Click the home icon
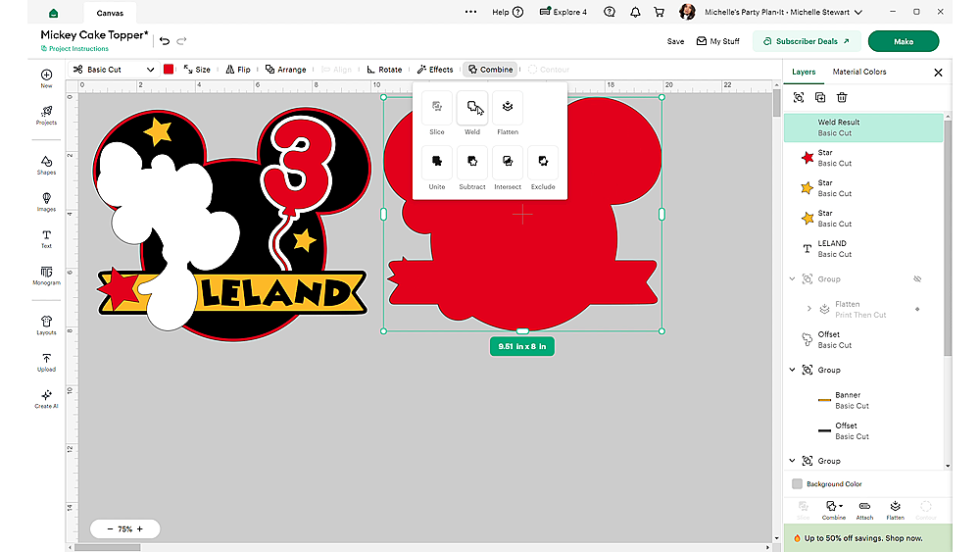This screenshot has height=552, width=980. click(x=54, y=13)
